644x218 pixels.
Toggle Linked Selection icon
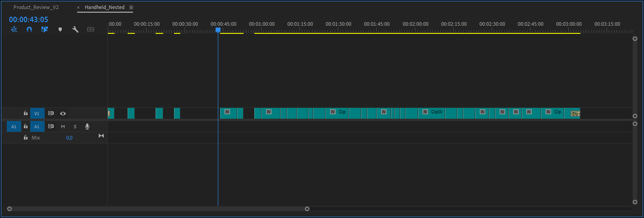click(x=44, y=29)
